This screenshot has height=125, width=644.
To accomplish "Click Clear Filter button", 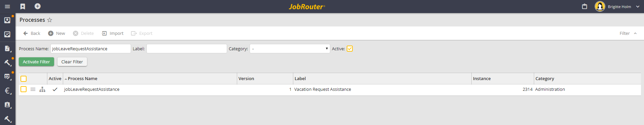I will 72,62.
